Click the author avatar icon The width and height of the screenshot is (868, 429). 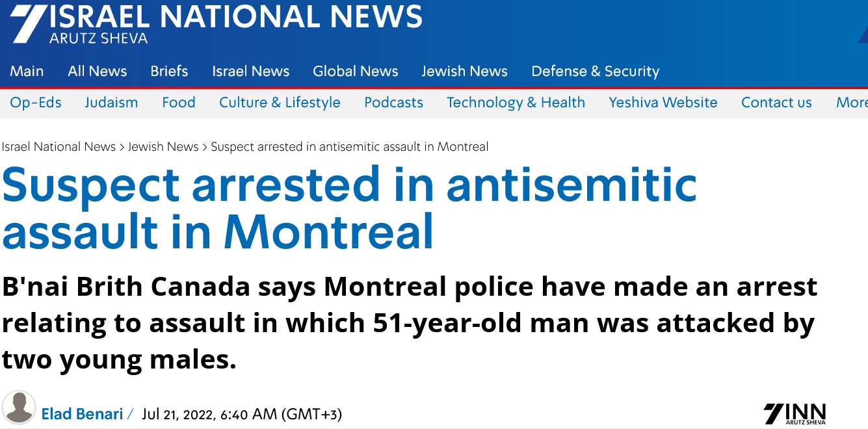click(19, 406)
